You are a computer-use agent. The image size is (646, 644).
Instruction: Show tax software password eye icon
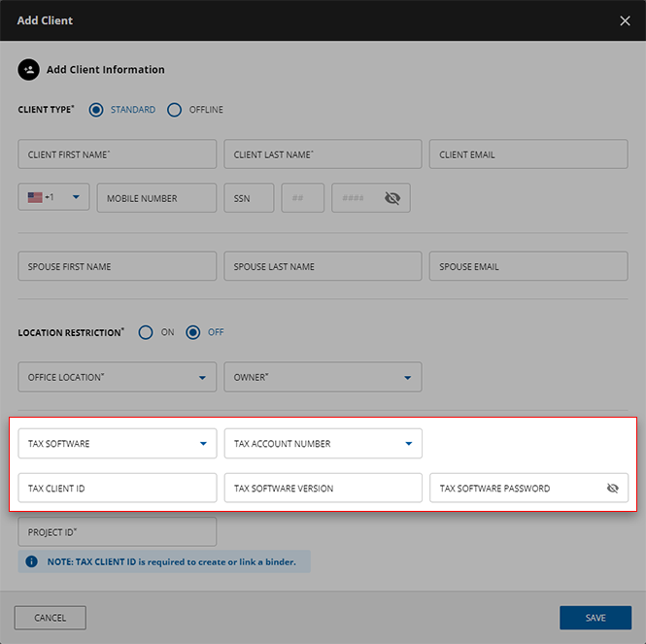coord(612,489)
